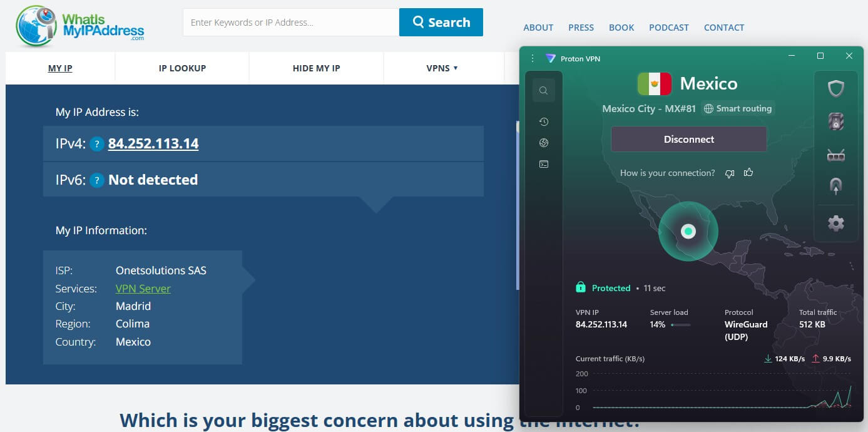Click the Country value Mexico

point(133,342)
